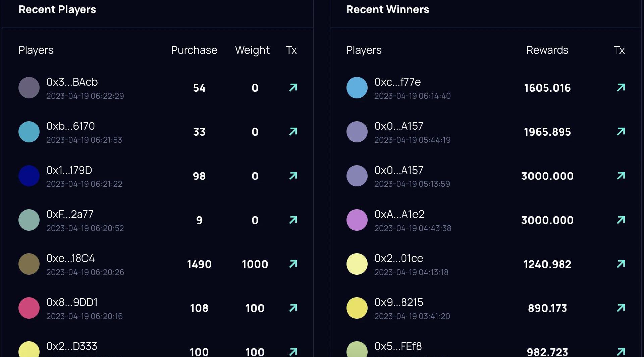Viewport: 644px width, 357px height.
Task: Select winner address 0xc...f77e
Action: (397, 82)
